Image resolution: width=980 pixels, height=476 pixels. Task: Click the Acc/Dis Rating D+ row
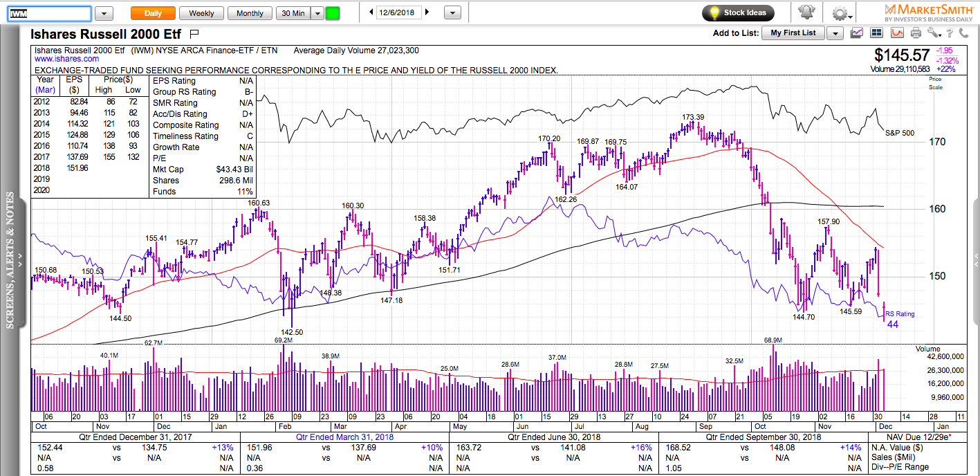[203, 114]
